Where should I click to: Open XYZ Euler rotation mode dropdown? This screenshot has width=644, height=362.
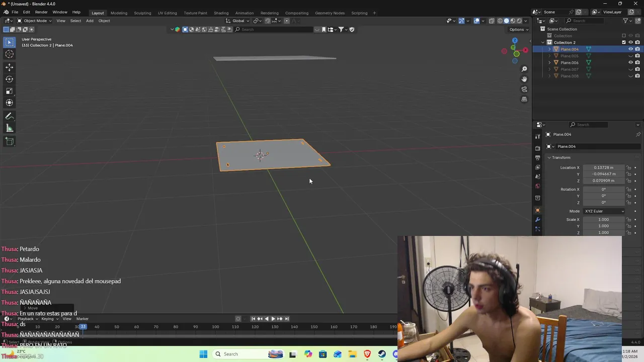(604, 211)
